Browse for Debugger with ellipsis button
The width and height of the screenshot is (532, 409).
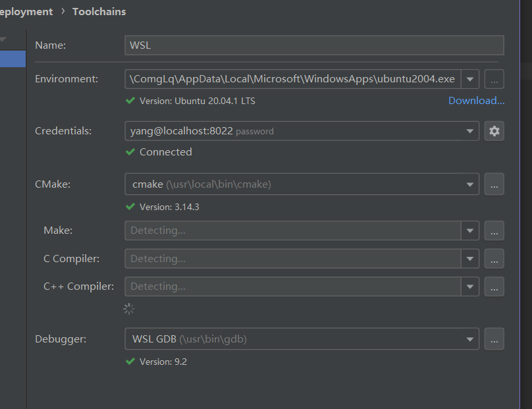(x=494, y=339)
